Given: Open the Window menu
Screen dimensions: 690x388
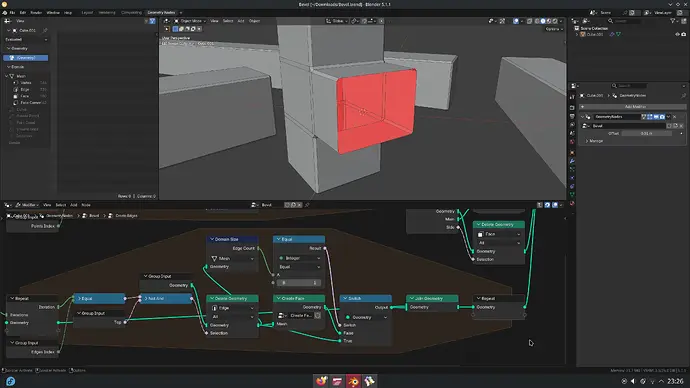Looking at the screenshot, I should 53,13.
